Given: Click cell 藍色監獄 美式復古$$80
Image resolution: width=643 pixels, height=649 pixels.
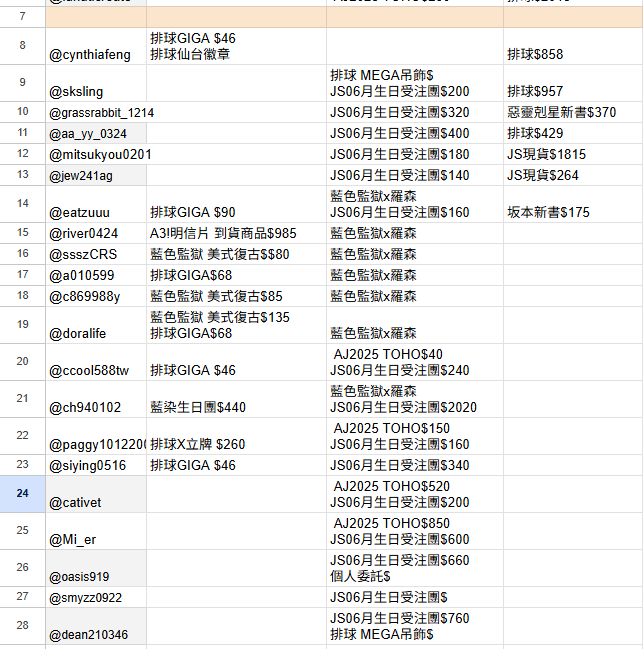Looking at the screenshot, I should [236, 254].
